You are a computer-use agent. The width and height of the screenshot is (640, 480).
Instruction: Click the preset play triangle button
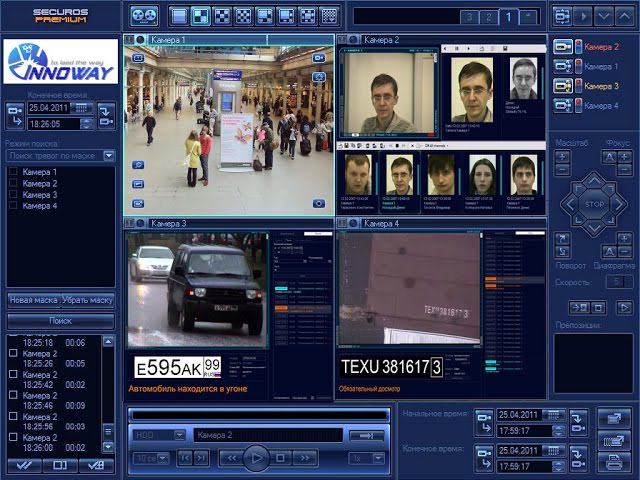624,307
